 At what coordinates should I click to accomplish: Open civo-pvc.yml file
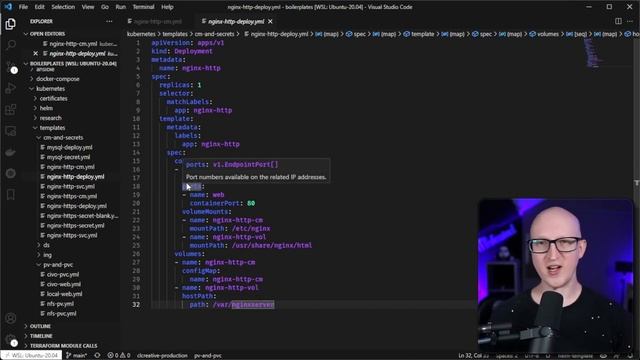[x=63, y=275]
